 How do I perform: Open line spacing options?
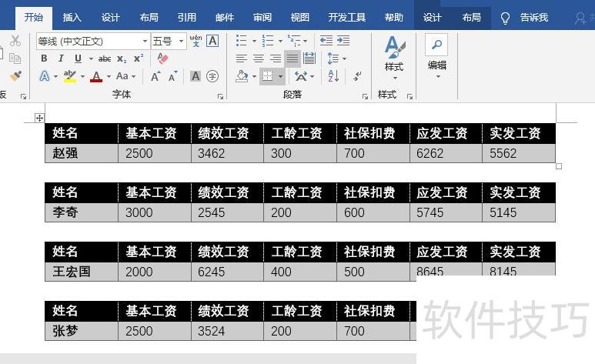(x=336, y=58)
